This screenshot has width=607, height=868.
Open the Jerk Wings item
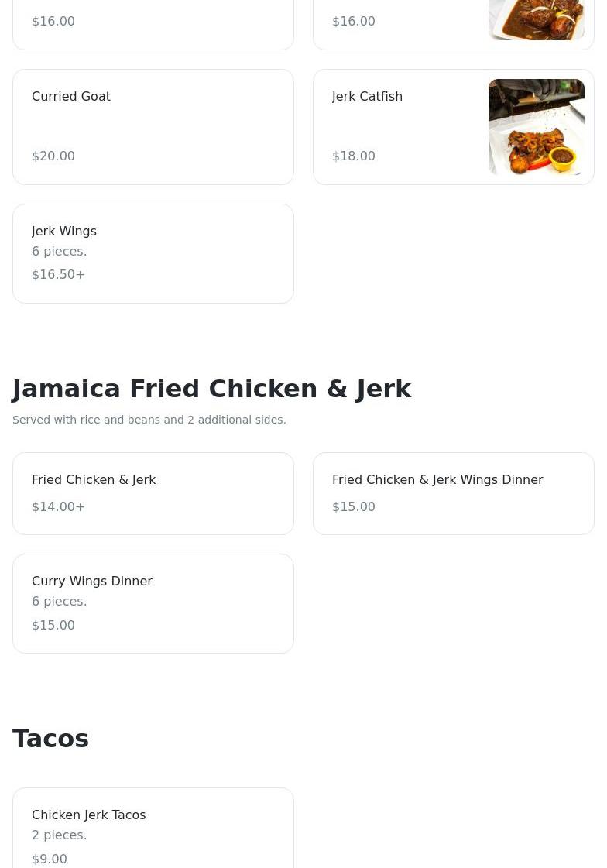click(64, 232)
